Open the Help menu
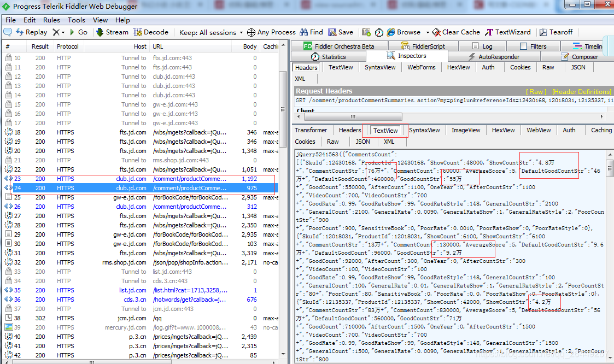 coord(122,20)
